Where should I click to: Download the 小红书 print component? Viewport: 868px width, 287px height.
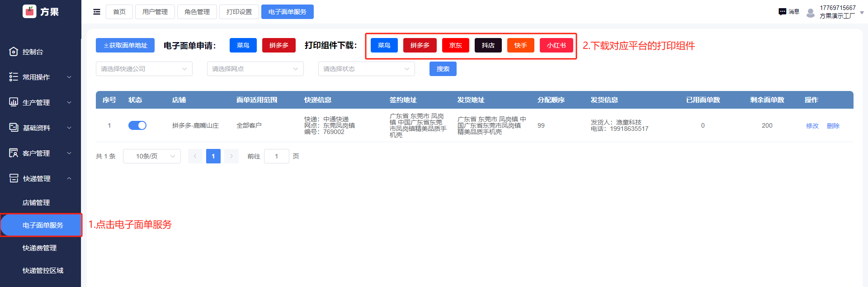[557, 45]
